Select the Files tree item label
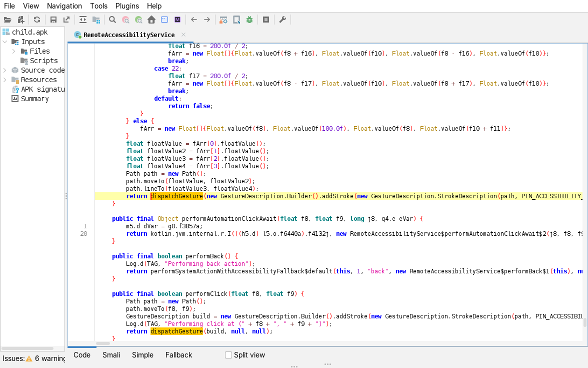Image resolution: width=588 pixels, height=368 pixels. pyautogui.click(x=40, y=51)
